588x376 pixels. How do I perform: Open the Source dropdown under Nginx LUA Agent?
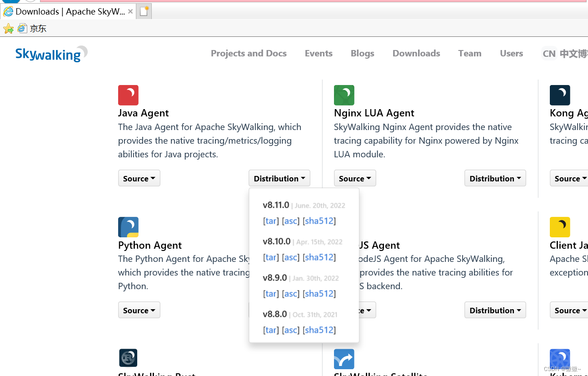[x=355, y=178]
